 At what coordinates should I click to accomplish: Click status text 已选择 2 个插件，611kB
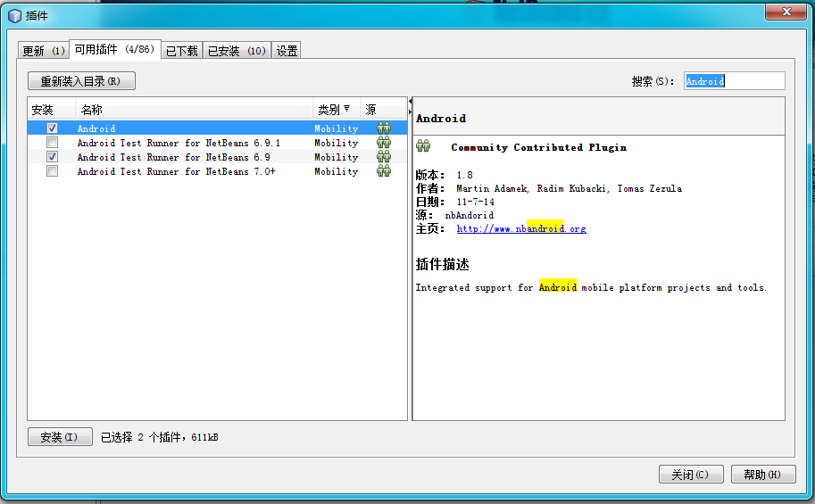pos(160,437)
